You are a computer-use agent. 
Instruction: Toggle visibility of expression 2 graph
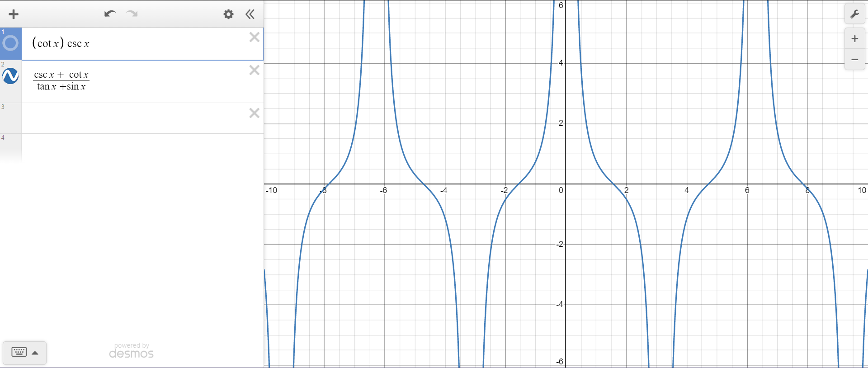point(10,76)
